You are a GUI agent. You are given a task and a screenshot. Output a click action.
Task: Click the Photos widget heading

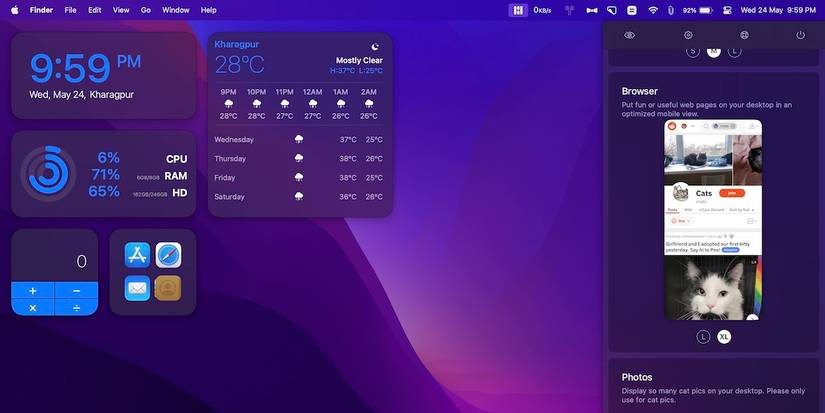637,377
